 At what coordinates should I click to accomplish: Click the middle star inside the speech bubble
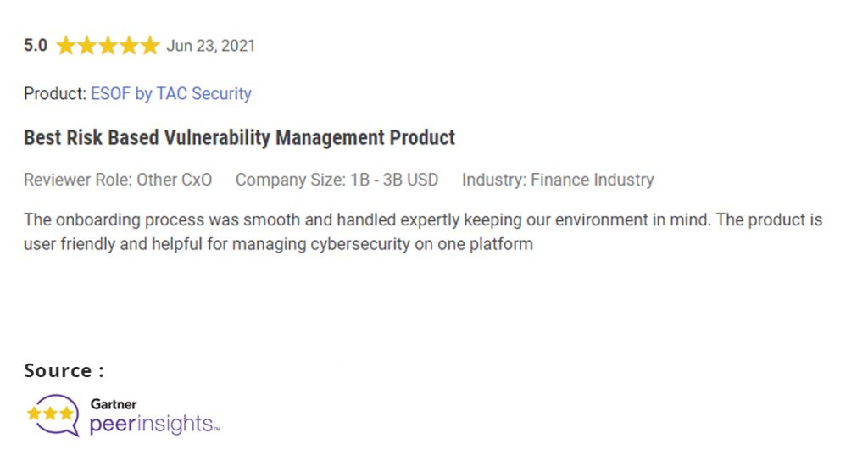click(50, 414)
